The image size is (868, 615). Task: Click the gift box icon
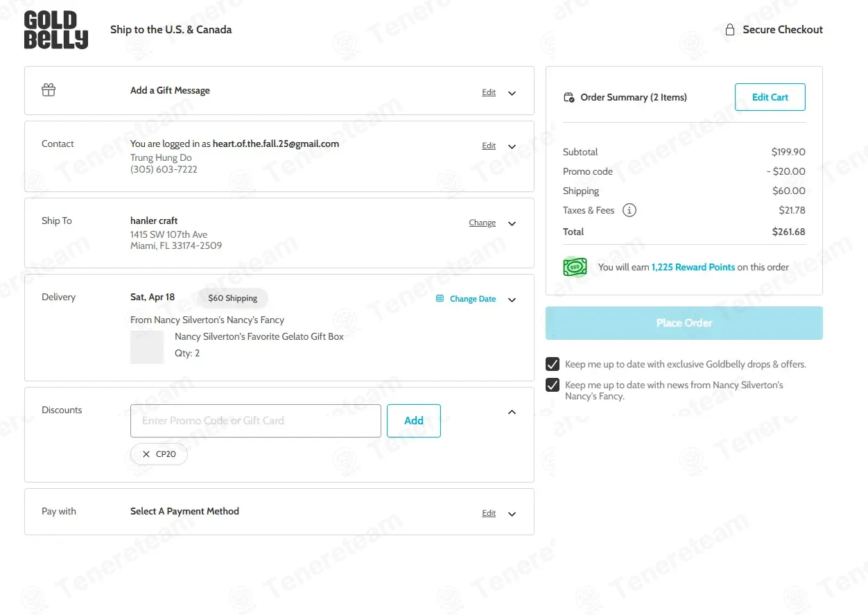point(49,90)
